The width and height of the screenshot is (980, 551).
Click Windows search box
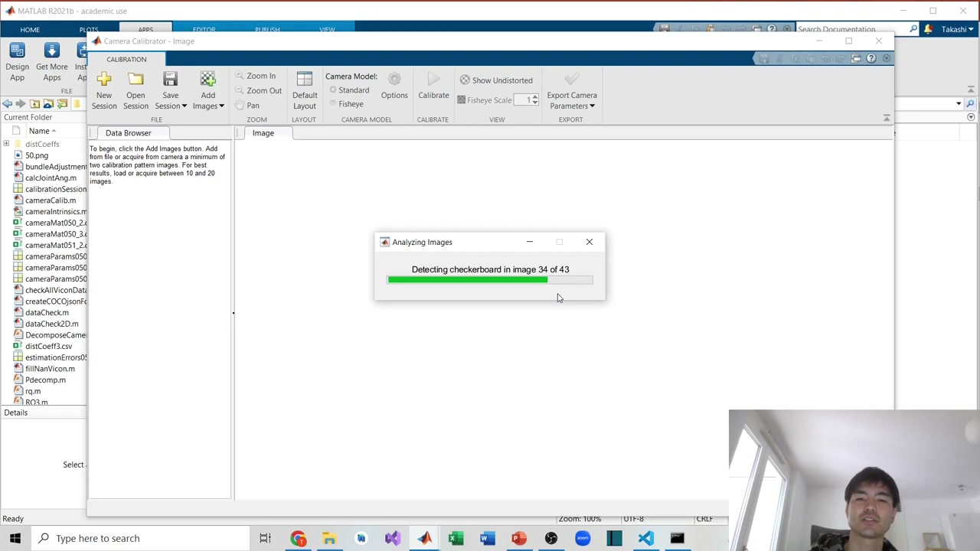click(x=142, y=538)
